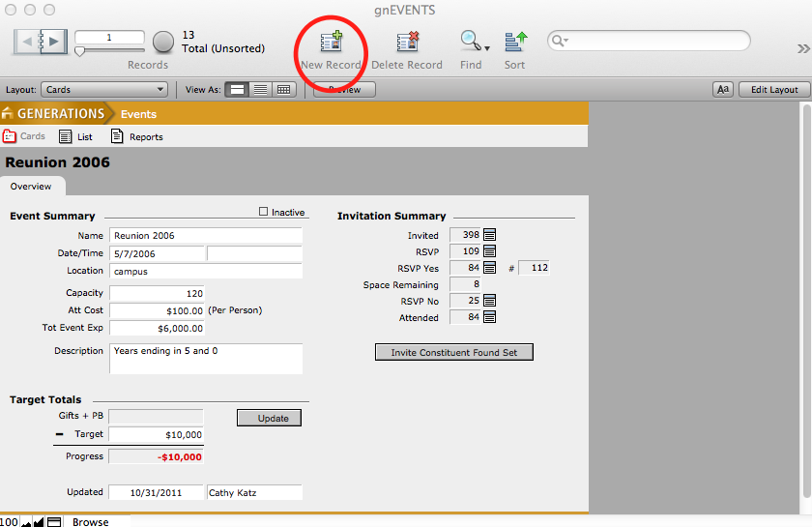Click the New Record toolbar icon

pyautogui.click(x=332, y=42)
